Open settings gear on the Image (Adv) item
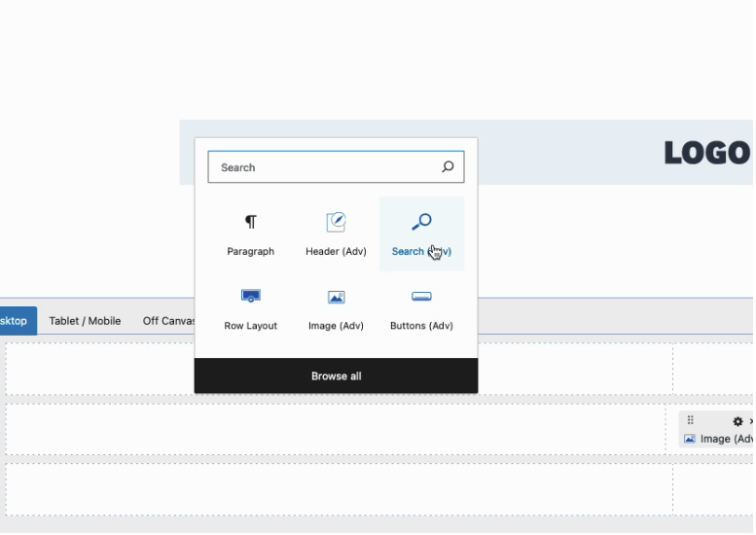The height and width of the screenshot is (535, 756). (x=738, y=421)
